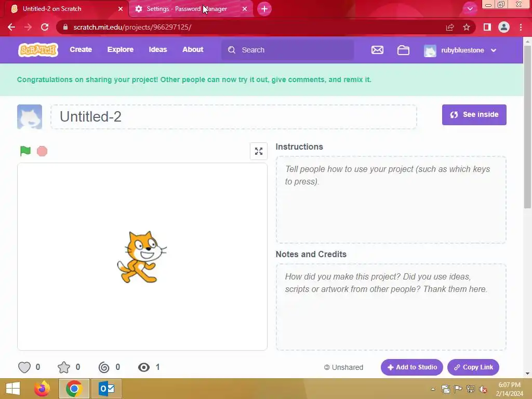The width and height of the screenshot is (532, 399).
Task: Click the share this page icon
Action: click(x=450, y=27)
